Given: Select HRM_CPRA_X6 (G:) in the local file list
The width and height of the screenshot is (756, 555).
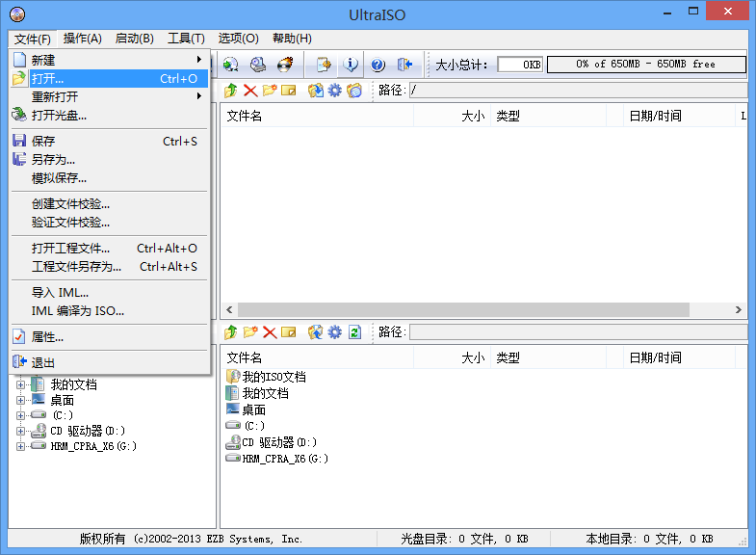Looking at the screenshot, I should coord(277,459).
